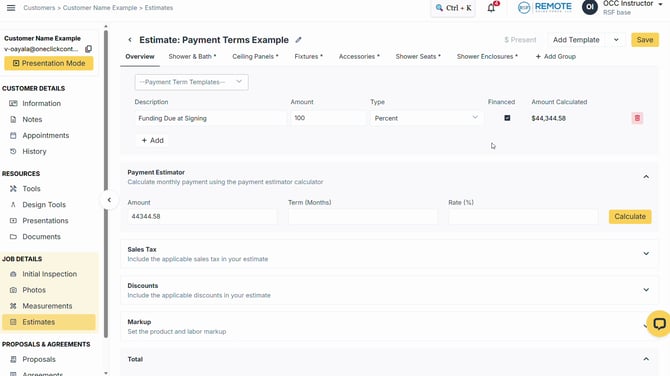Open the Notes icon in sidebar

[13, 119]
